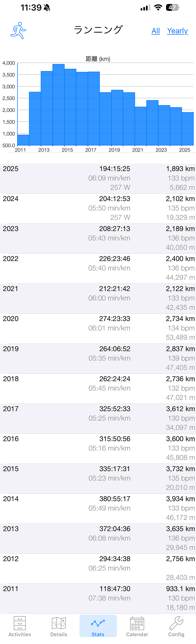Open the 2011 row showing 933.1 km

pyautogui.click(x=98, y=598)
